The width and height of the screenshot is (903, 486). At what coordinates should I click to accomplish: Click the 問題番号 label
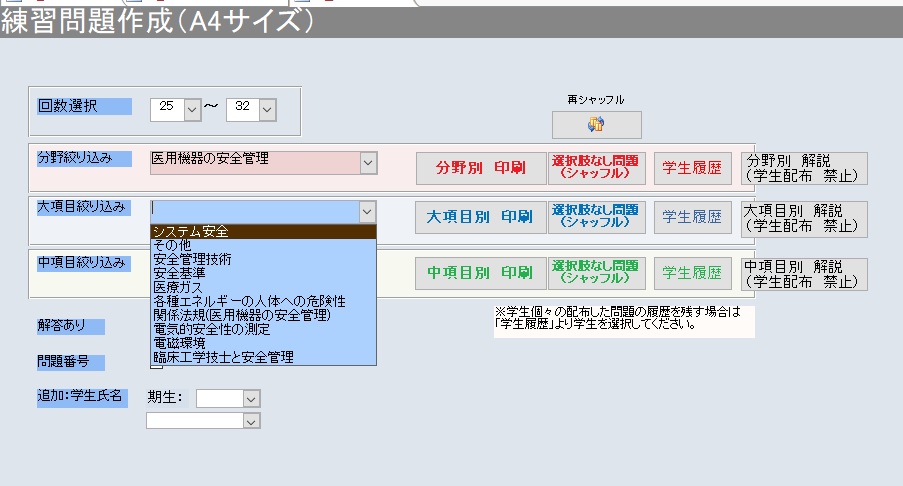click(x=71, y=362)
